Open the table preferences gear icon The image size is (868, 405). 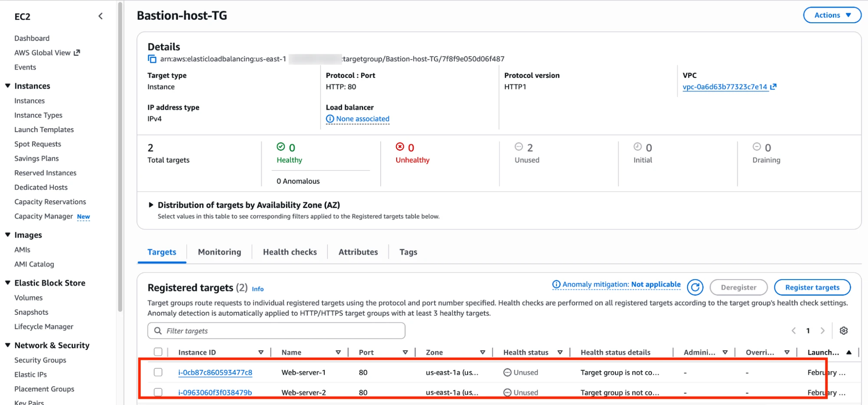coord(844,331)
